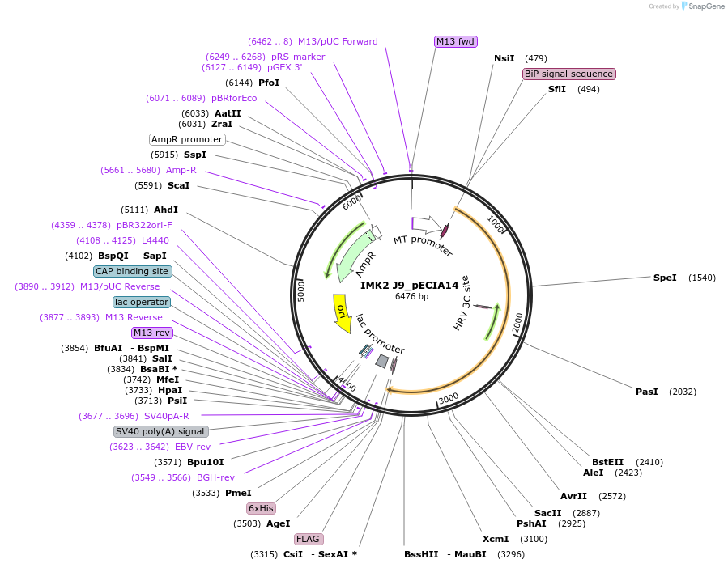This screenshot has height=568, width=728.
Task: Select the SpeI restriction site
Action: (x=665, y=278)
